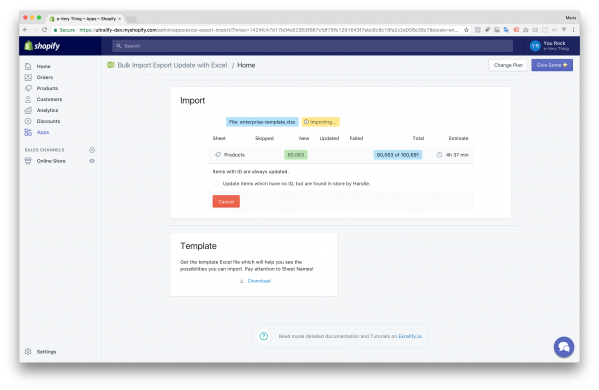599x390 pixels.
Task: Click the Shopify search field
Action: (312, 46)
